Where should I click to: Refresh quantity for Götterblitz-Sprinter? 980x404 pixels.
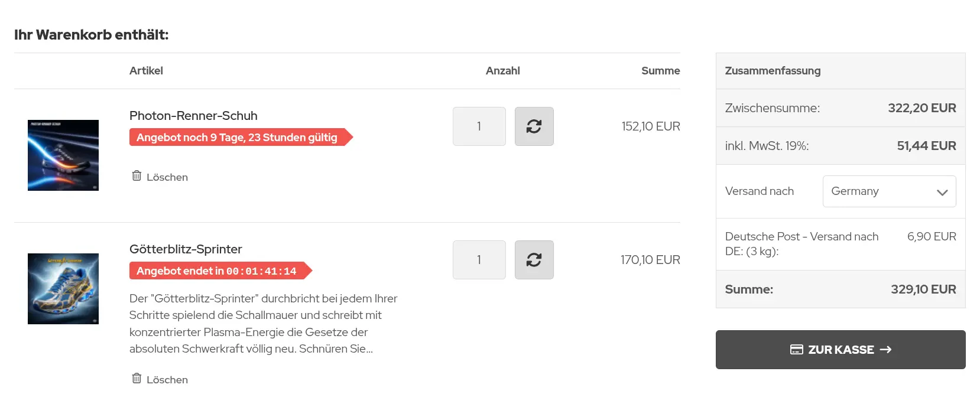click(x=534, y=260)
